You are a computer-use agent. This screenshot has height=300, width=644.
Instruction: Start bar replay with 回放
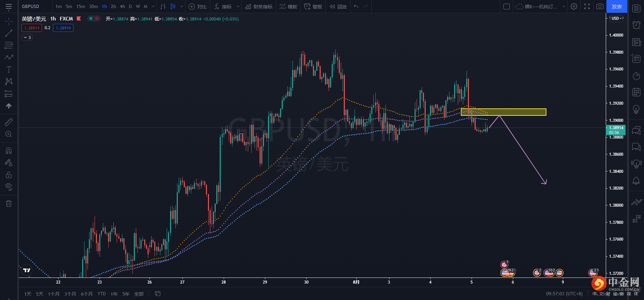coord(338,6)
